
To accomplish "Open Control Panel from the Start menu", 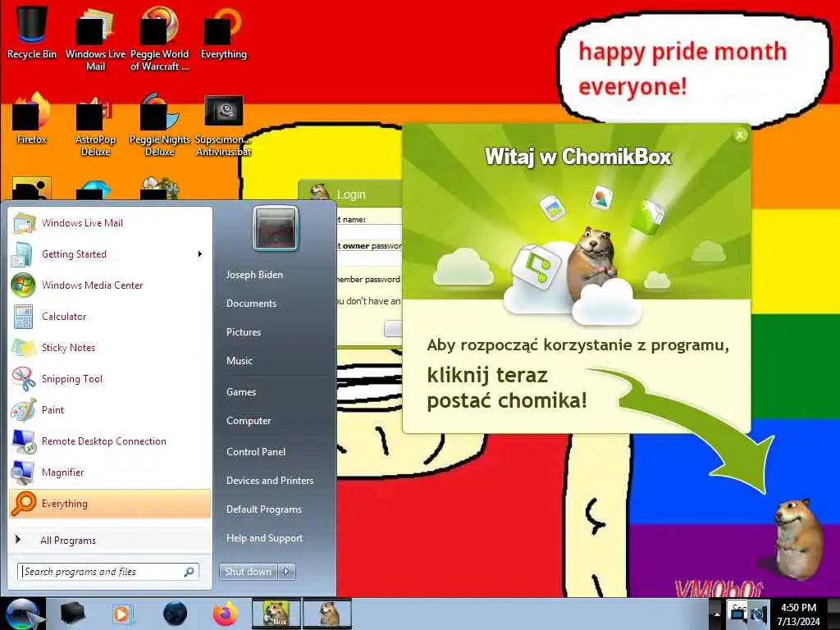I will [x=256, y=452].
